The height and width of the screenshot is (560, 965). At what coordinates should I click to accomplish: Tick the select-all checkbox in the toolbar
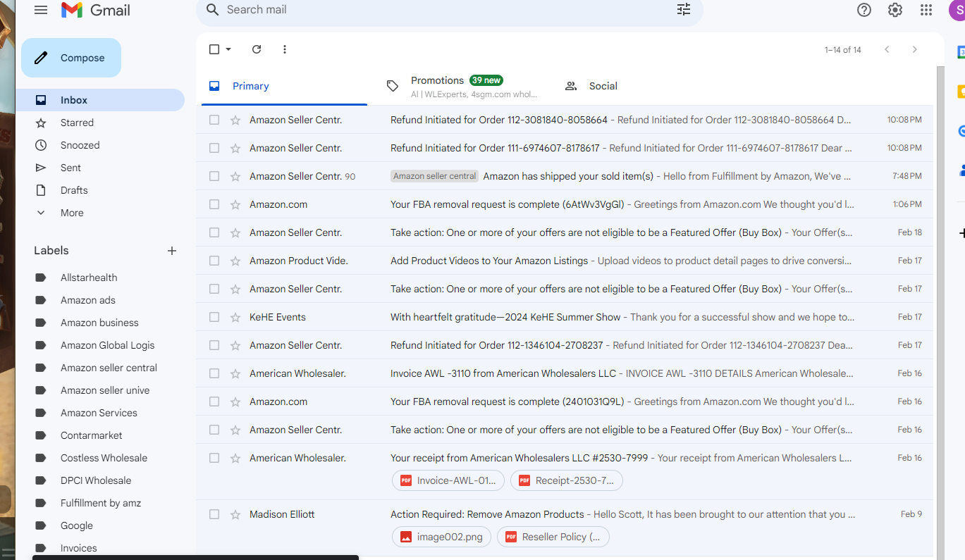(x=214, y=49)
